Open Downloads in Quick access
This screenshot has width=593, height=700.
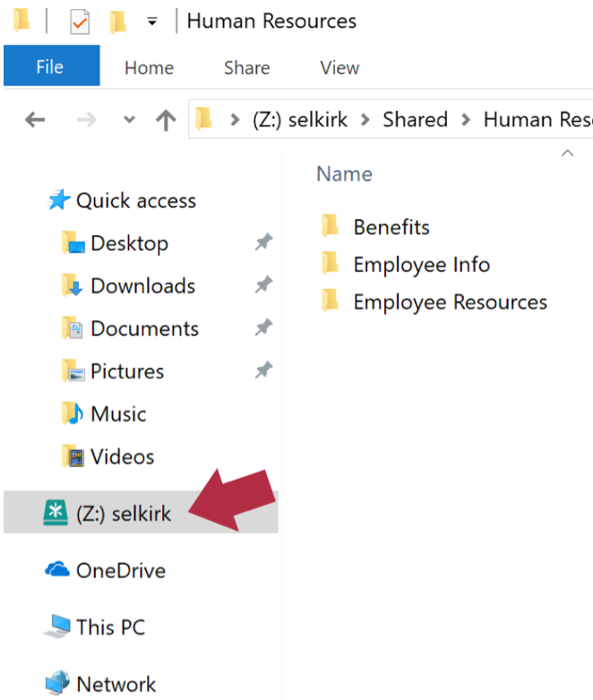(x=142, y=286)
